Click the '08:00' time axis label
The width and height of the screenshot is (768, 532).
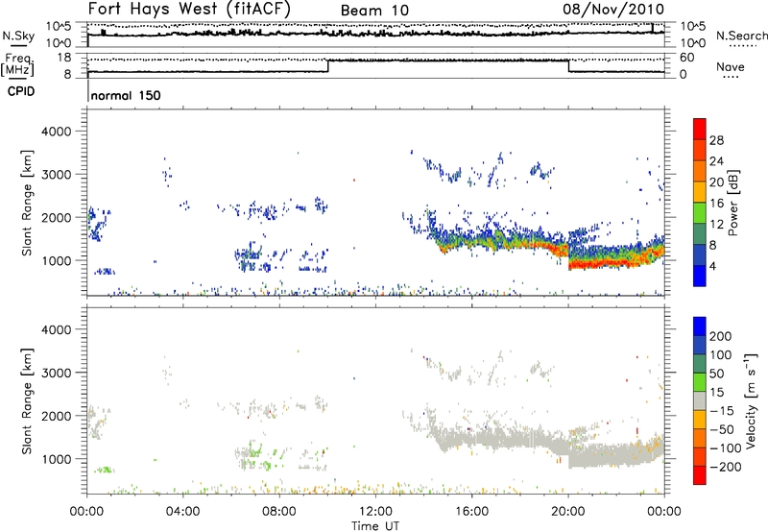click(x=279, y=512)
